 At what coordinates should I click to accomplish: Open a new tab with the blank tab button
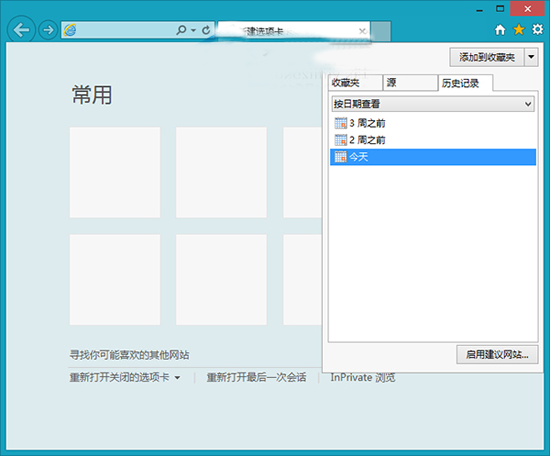(x=381, y=31)
